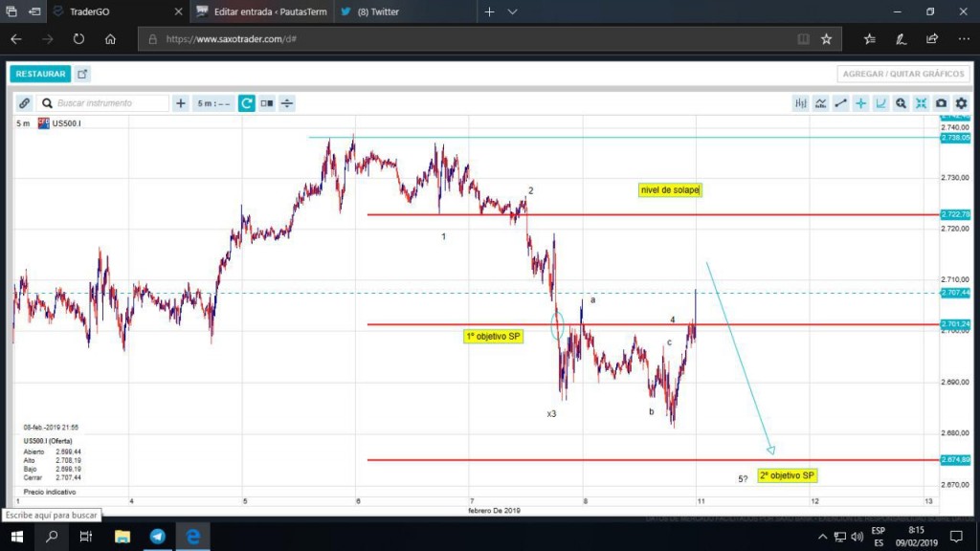Open the favorites hub icon

869,38
